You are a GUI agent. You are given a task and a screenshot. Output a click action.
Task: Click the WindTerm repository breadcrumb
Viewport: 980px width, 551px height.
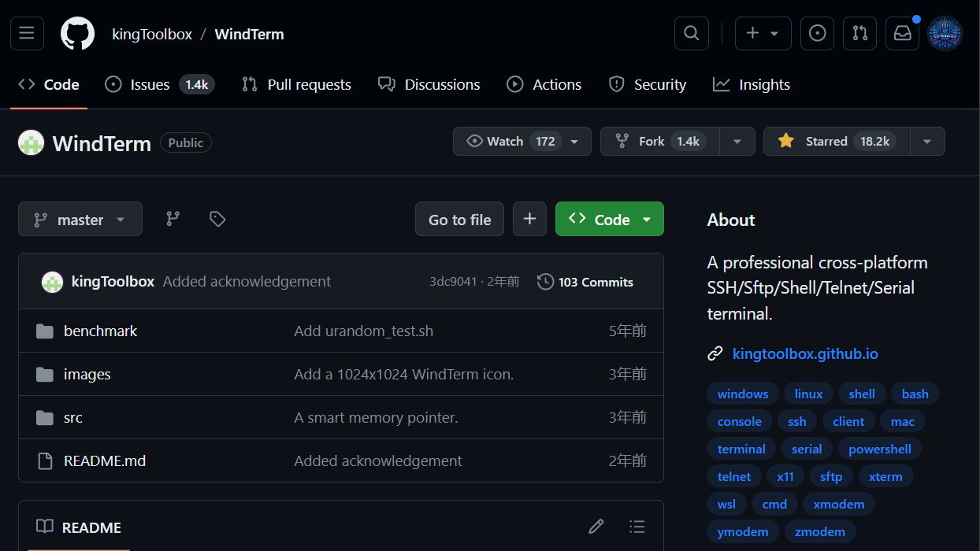pyautogui.click(x=250, y=34)
